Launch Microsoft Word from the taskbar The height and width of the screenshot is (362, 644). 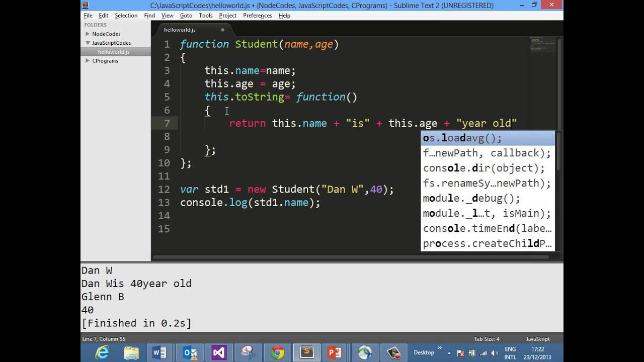[x=159, y=352]
